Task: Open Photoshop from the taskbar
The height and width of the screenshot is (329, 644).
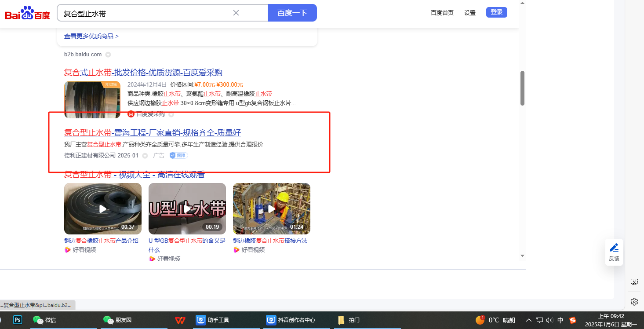Action: (x=18, y=320)
